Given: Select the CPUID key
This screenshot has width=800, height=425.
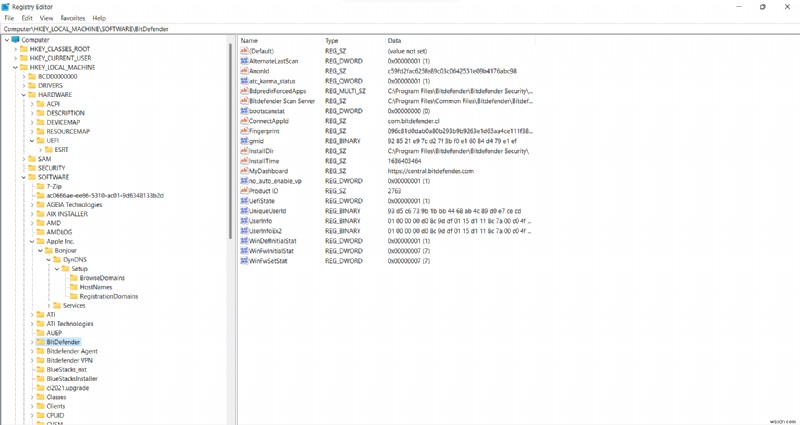Looking at the screenshot, I should [x=56, y=415].
